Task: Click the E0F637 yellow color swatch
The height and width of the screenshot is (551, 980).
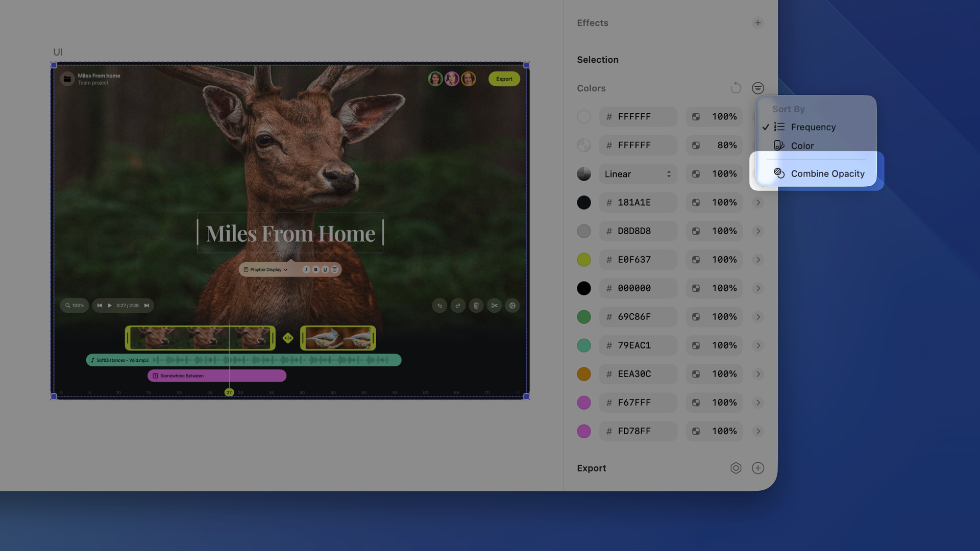Action: [584, 260]
